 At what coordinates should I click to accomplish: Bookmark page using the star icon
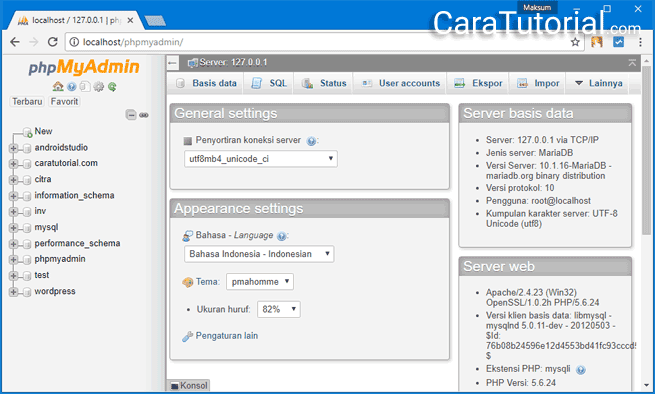575,42
